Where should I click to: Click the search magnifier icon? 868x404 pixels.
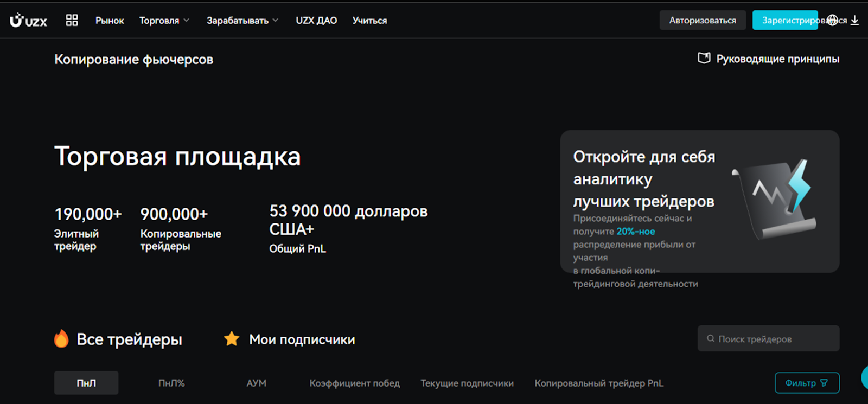tap(710, 338)
